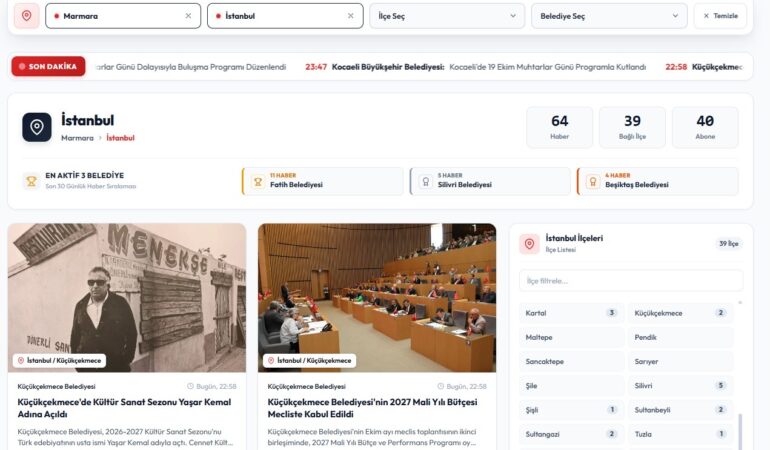
Task: Click Küçükçekmece Belediyesi source on Yaşar Kemal card
Action: coord(56,387)
